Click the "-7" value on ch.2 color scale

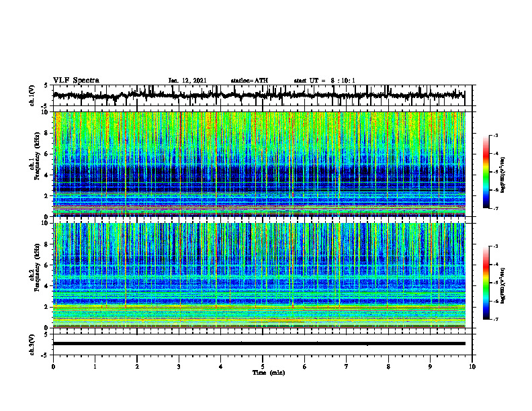click(x=495, y=319)
